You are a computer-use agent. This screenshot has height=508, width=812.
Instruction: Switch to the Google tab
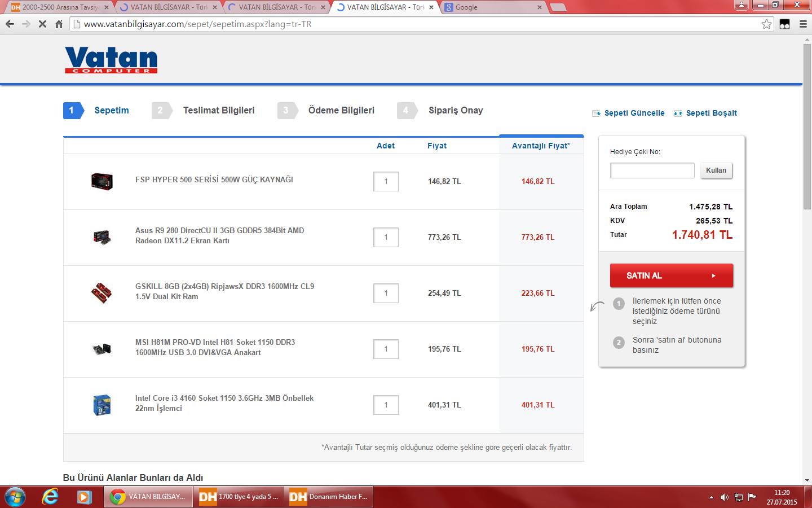[491, 7]
